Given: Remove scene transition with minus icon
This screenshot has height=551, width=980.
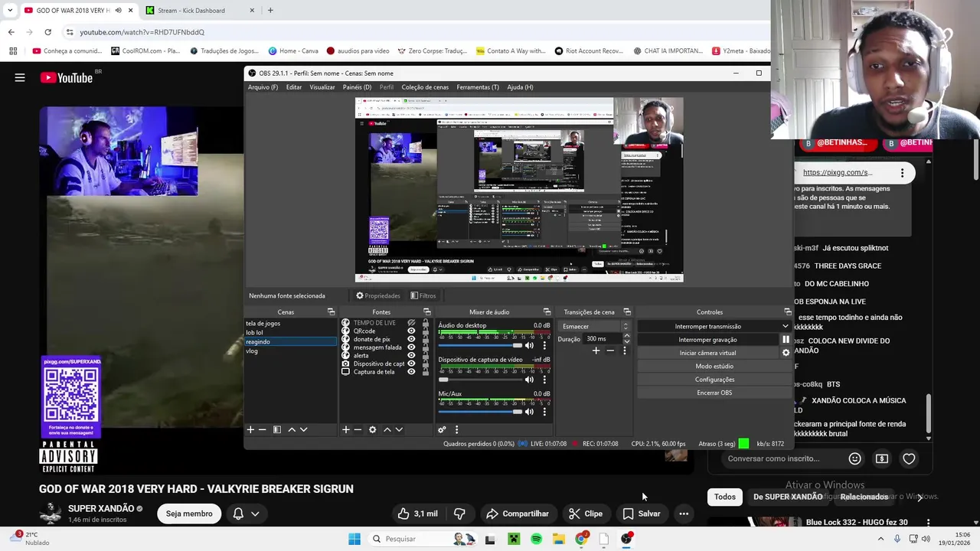Looking at the screenshot, I should 610,350.
